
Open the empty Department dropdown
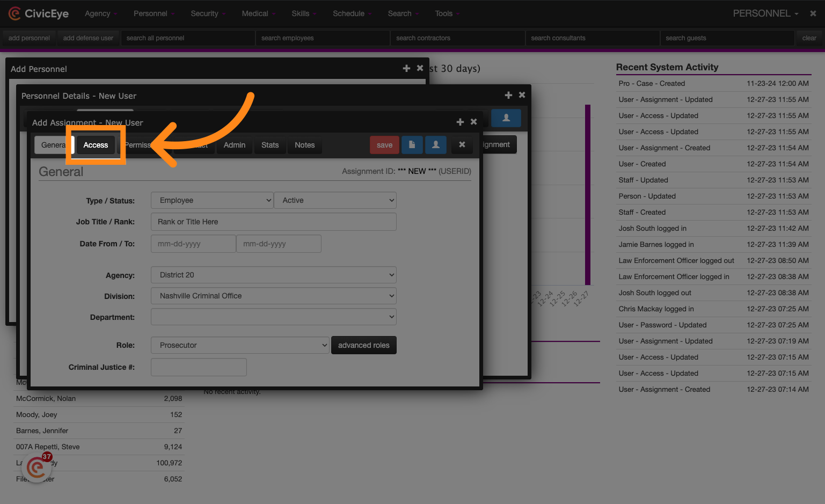pyautogui.click(x=274, y=317)
